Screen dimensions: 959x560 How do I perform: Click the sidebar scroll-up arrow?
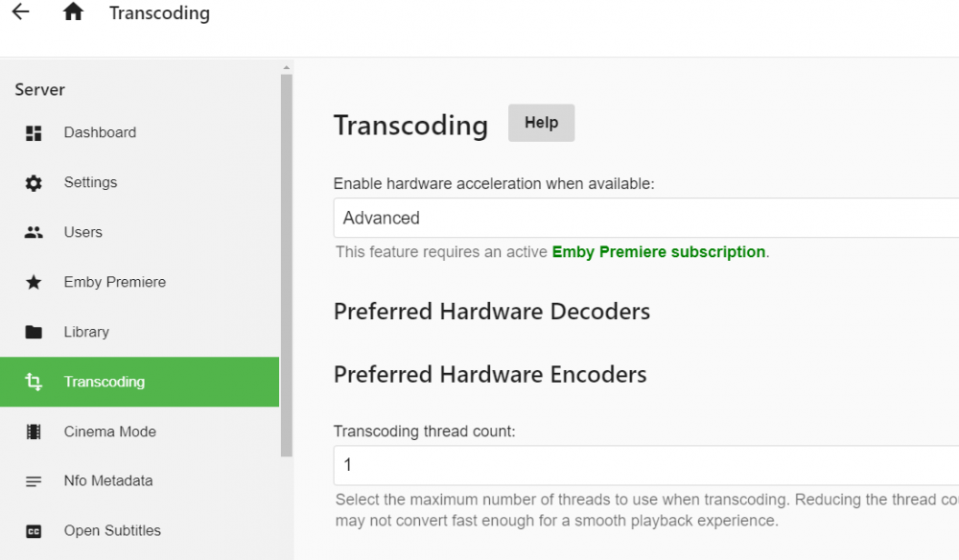286,67
